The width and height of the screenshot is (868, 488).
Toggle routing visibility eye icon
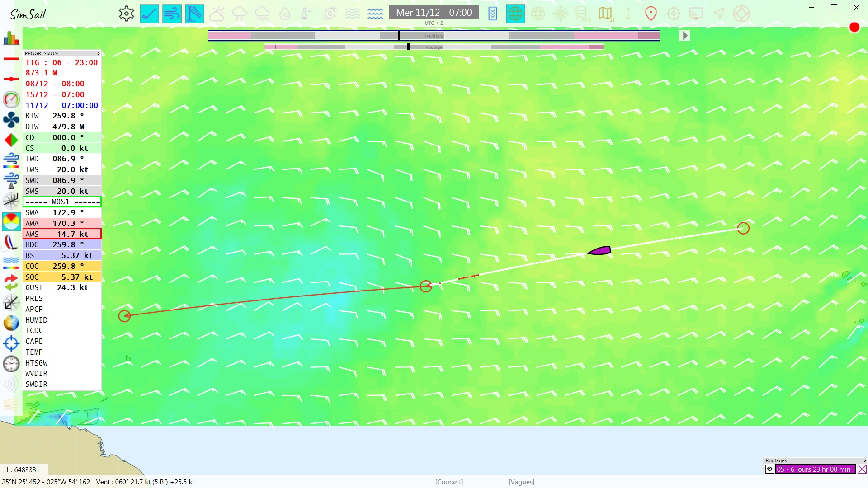click(769, 469)
